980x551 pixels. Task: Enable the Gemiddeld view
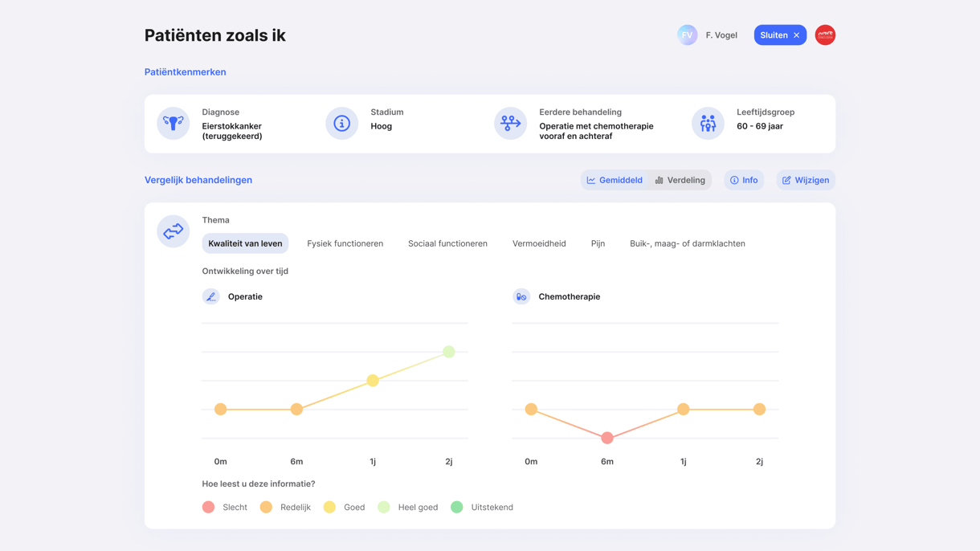pyautogui.click(x=615, y=180)
